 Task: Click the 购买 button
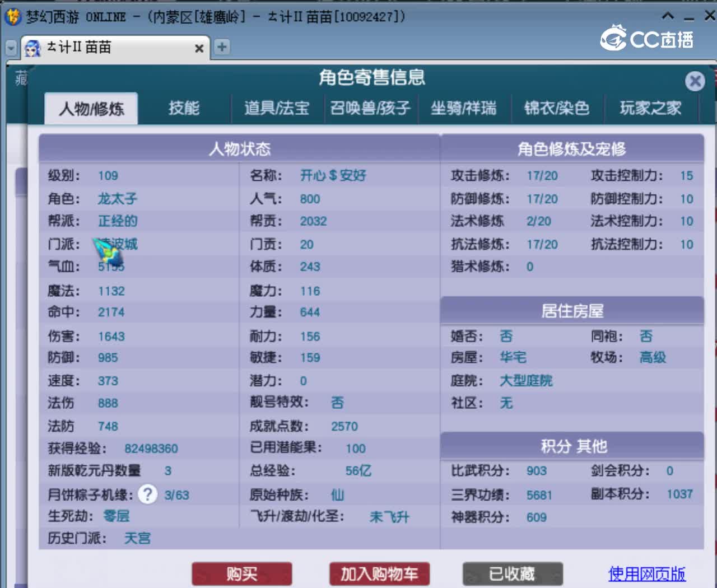[x=242, y=574]
